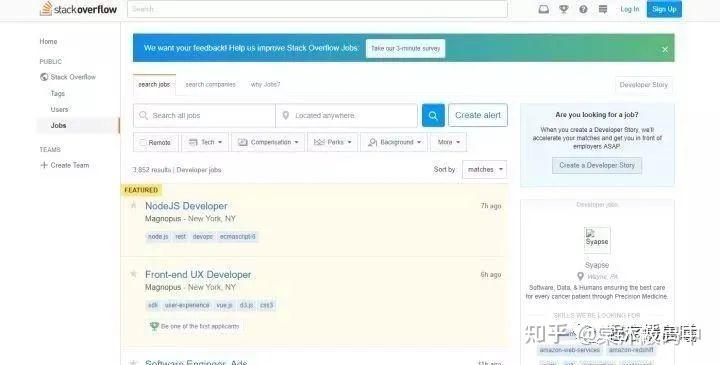The height and width of the screenshot is (365, 720).
Task: Select the search jobs tab
Action: (x=154, y=84)
